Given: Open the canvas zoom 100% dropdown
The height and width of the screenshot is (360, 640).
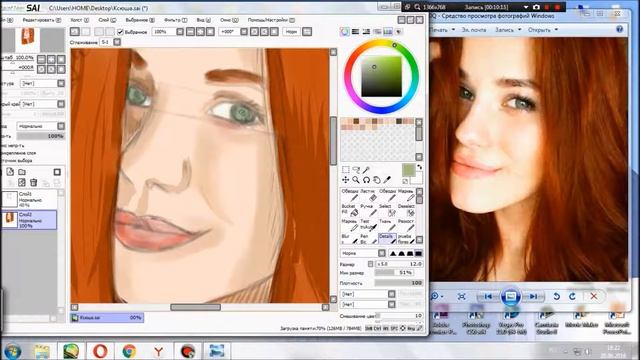Looking at the screenshot, I should (180, 31).
